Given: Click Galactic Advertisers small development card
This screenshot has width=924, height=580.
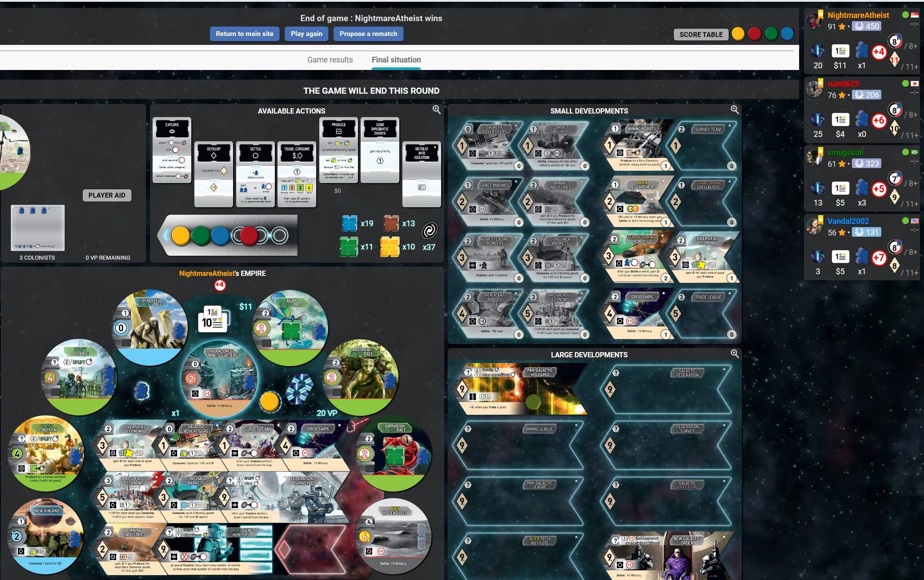Looking at the screenshot, I should coord(489,146).
